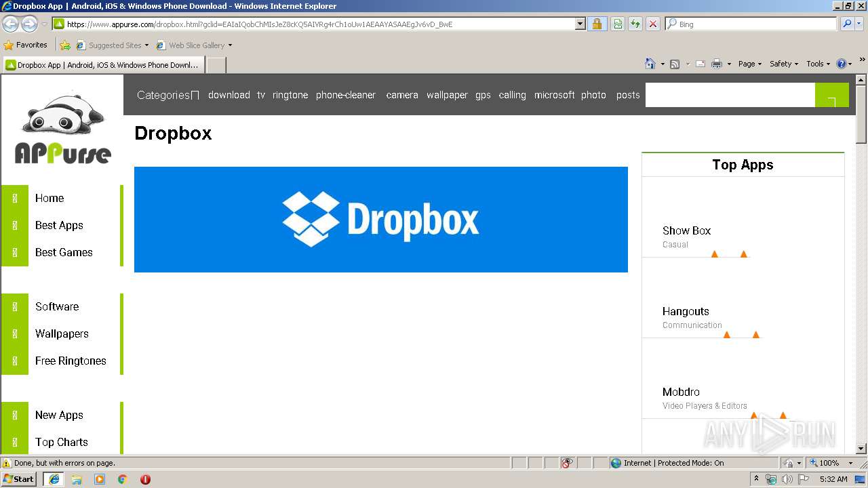
Task: Expand the Print button dropdown arrow
Action: coord(729,64)
